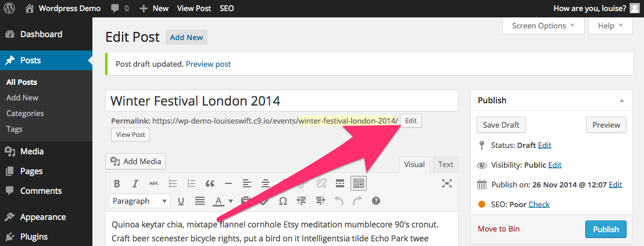644x246 pixels.
Task: Toggle underline formatting
Action: coord(181,201)
